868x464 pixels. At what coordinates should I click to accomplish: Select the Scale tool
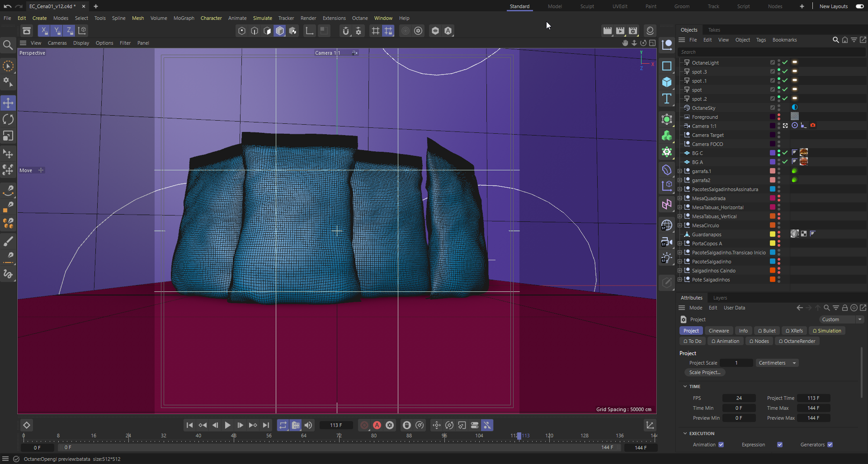[x=8, y=136]
